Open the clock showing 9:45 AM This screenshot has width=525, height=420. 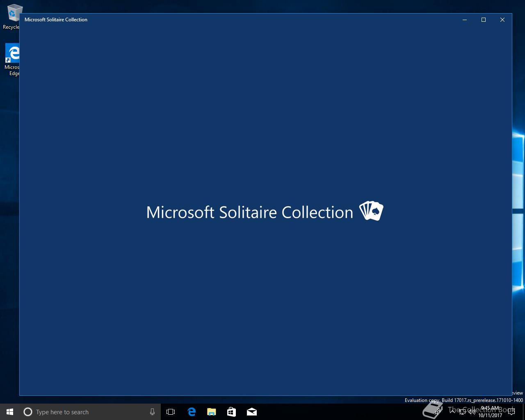(490, 412)
